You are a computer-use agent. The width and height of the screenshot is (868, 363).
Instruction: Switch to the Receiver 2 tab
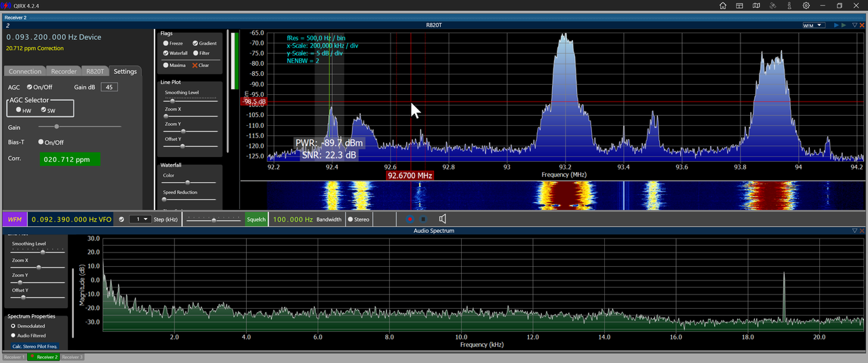click(x=45, y=357)
